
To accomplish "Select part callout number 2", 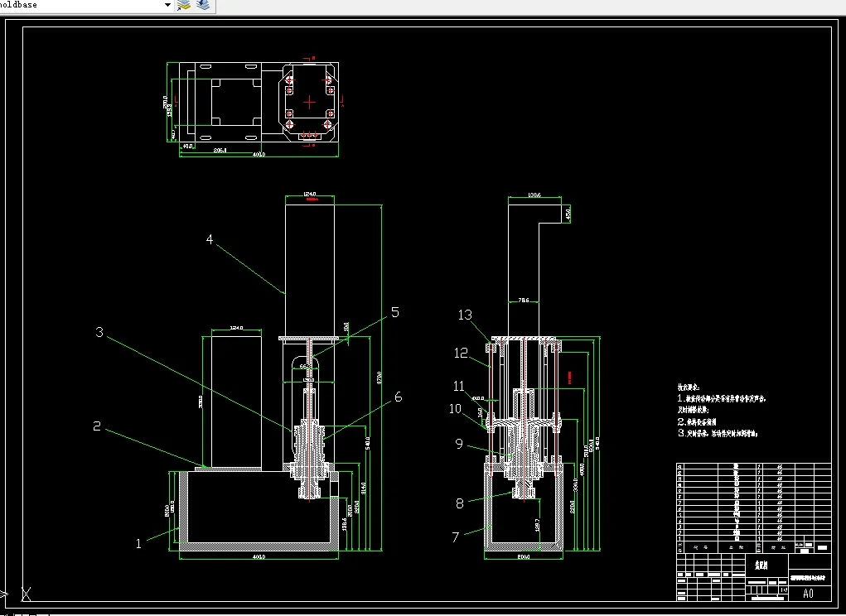I will point(97,426).
